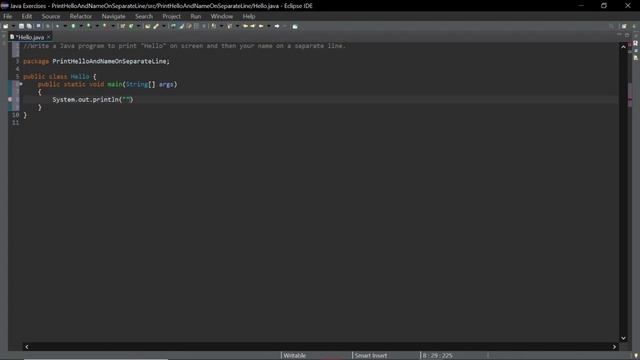
Task: Open the Project menu
Action: 171,16
